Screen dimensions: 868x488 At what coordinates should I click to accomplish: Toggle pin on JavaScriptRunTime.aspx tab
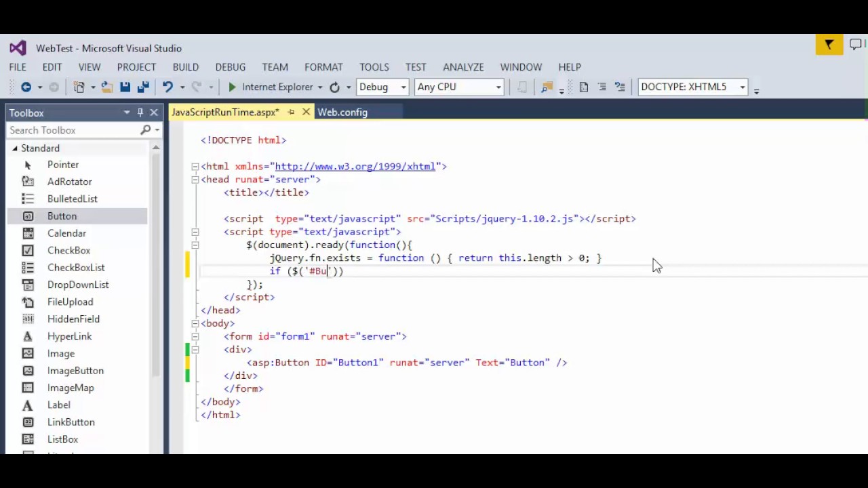291,113
